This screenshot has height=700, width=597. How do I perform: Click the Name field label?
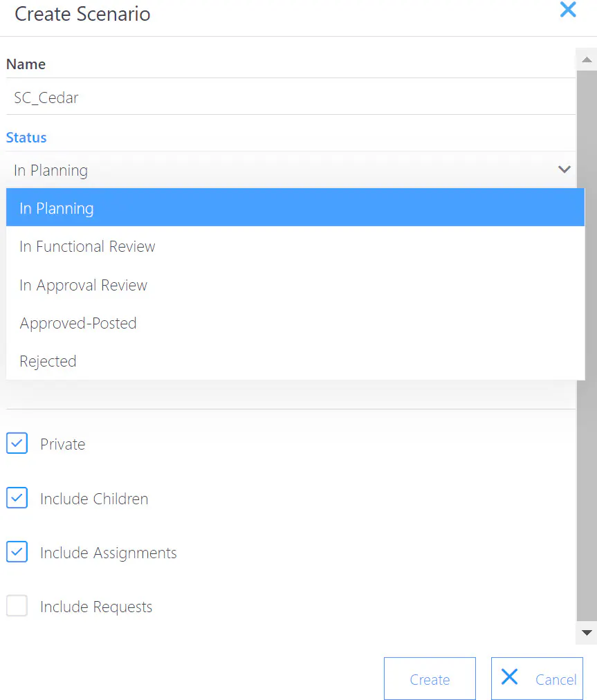[26, 64]
